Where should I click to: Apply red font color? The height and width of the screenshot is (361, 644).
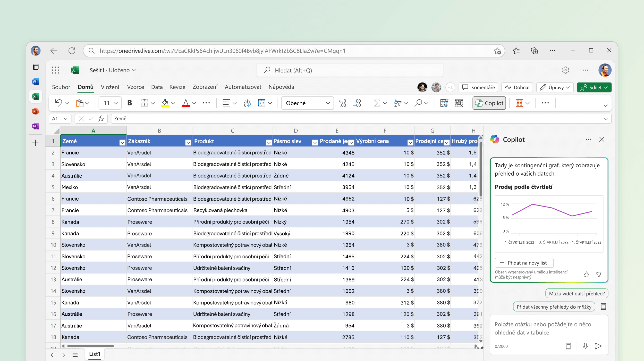point(186,103)
